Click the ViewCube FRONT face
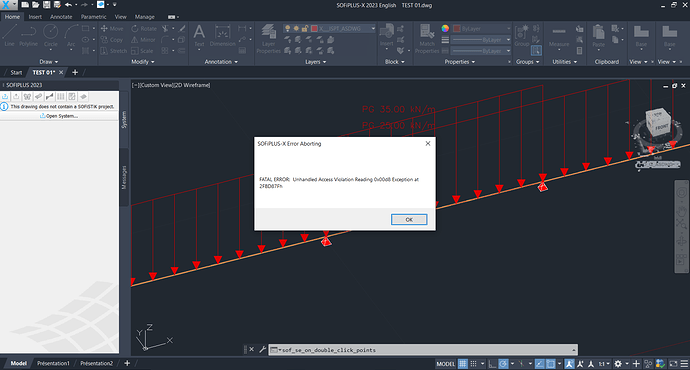This screenshot has height=370, width=690. 661,128
